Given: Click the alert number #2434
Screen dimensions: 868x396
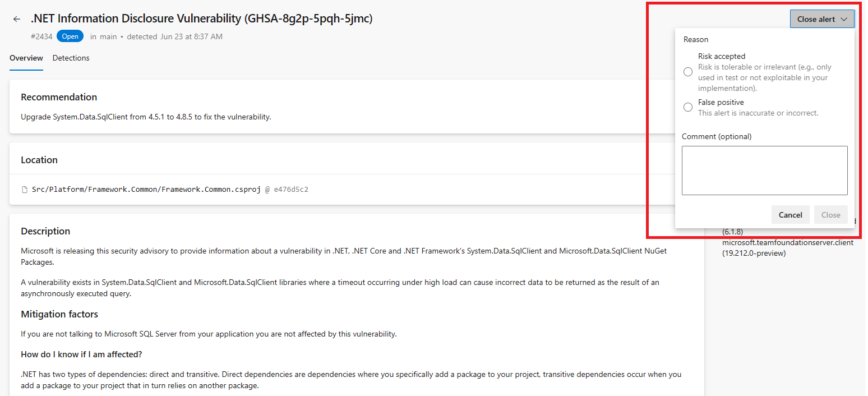Looking at the screenshot, I should (41, 35).
